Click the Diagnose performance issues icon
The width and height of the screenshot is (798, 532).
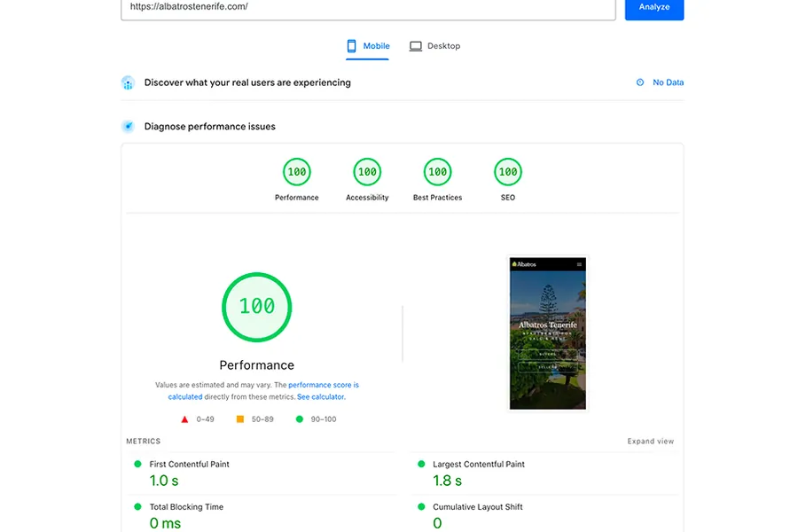129,126
